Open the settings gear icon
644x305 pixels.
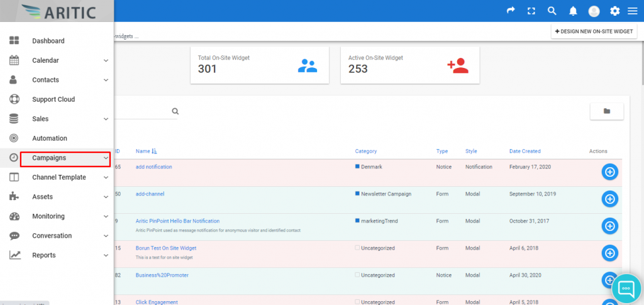[615, 11]
